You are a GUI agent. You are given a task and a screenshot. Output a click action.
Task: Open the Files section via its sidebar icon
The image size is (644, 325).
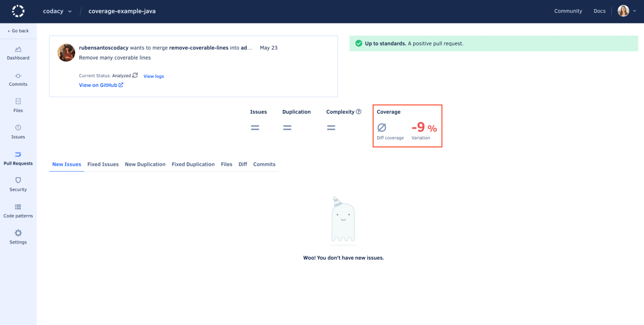tap(18, 105)
